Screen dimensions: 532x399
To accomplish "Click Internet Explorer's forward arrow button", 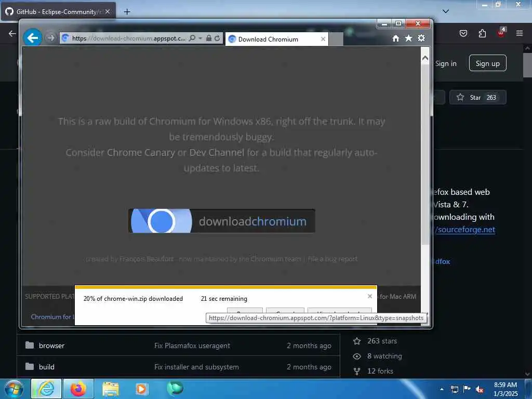I will tap(50, 38).
